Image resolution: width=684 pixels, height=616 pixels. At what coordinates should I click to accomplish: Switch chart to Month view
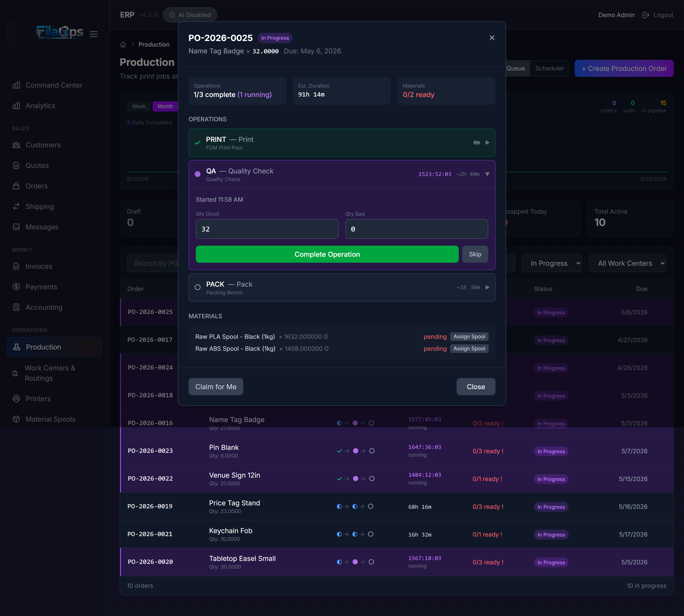pos(165,106)
